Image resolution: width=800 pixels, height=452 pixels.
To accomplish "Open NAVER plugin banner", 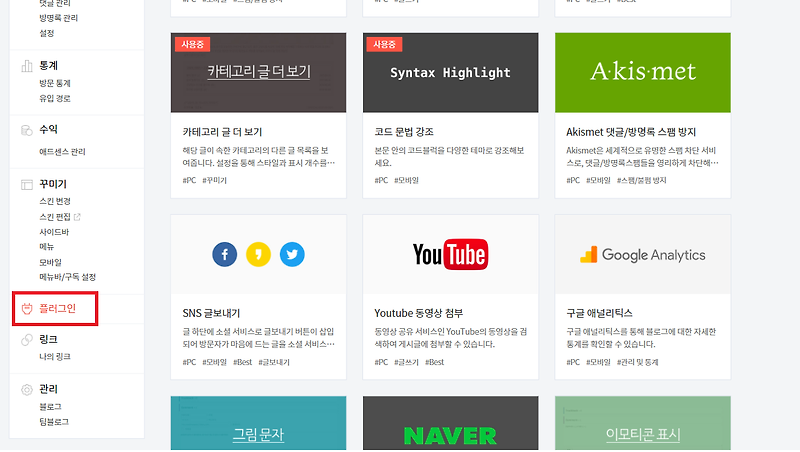I will coord(451,423).
